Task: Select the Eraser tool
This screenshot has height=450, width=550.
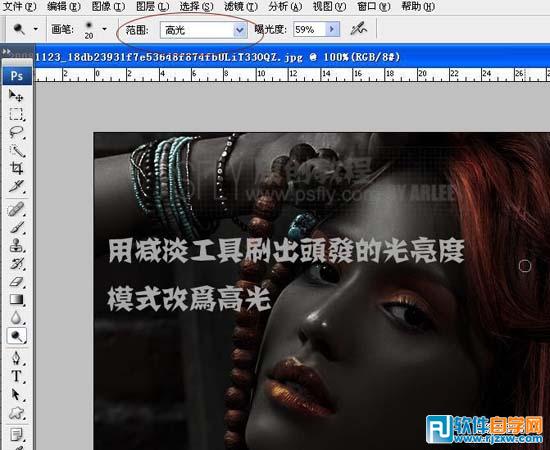Action: click(16, 282)
